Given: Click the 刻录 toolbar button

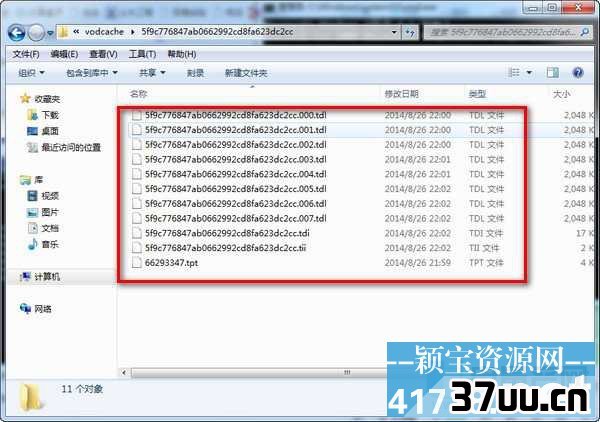Looking at the screenshot, I should pos(195,73).
